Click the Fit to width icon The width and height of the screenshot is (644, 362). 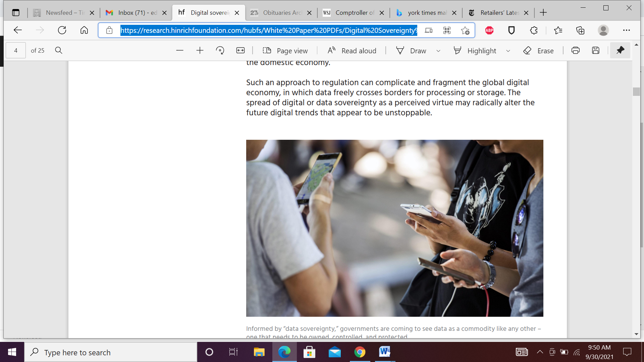click(240, 51)
